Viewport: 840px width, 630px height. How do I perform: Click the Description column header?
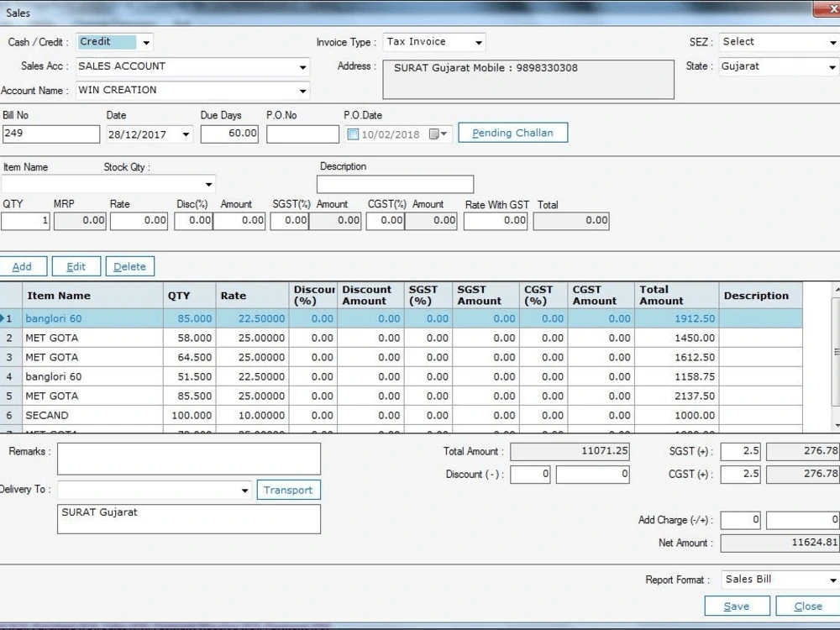pyautogui.click(x=761, y=296)
